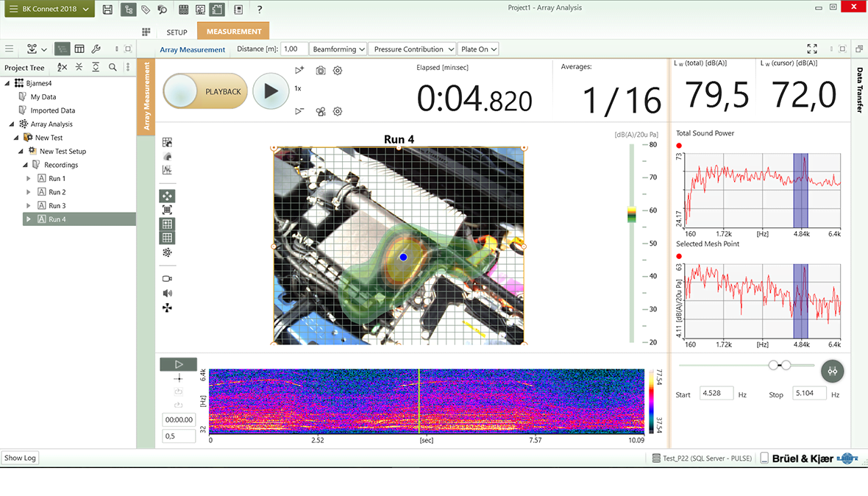Click the round frequency range button
The height and width of the screenshot is (496, 868).
[833, 371]
